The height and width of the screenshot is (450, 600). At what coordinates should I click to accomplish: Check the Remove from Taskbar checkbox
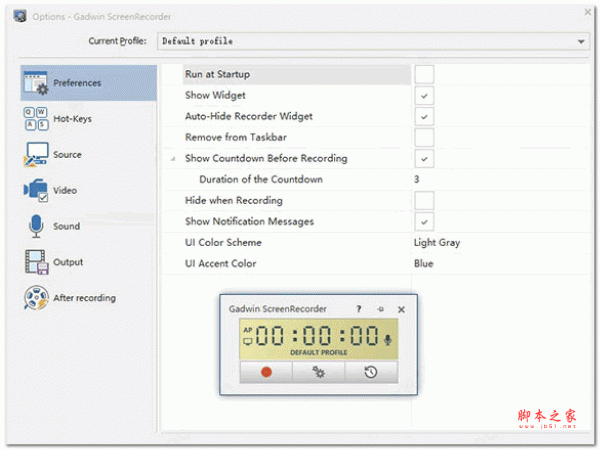coord(424,137)
